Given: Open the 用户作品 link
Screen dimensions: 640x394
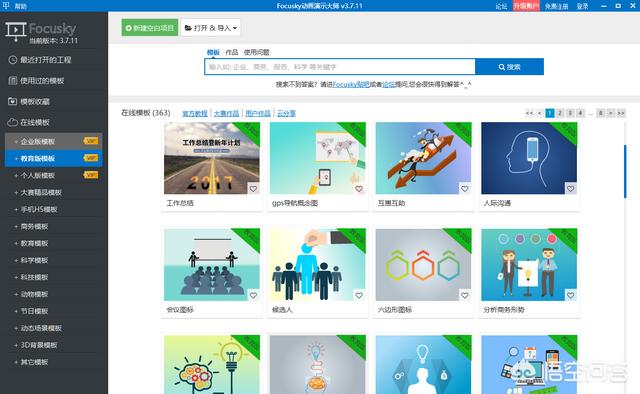Looking at the screenshot, I should (258, 113).
